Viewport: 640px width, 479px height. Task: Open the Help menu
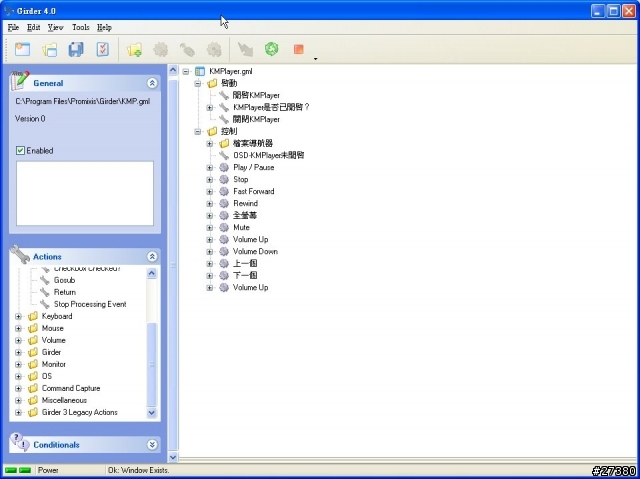[x=104, y=27]
